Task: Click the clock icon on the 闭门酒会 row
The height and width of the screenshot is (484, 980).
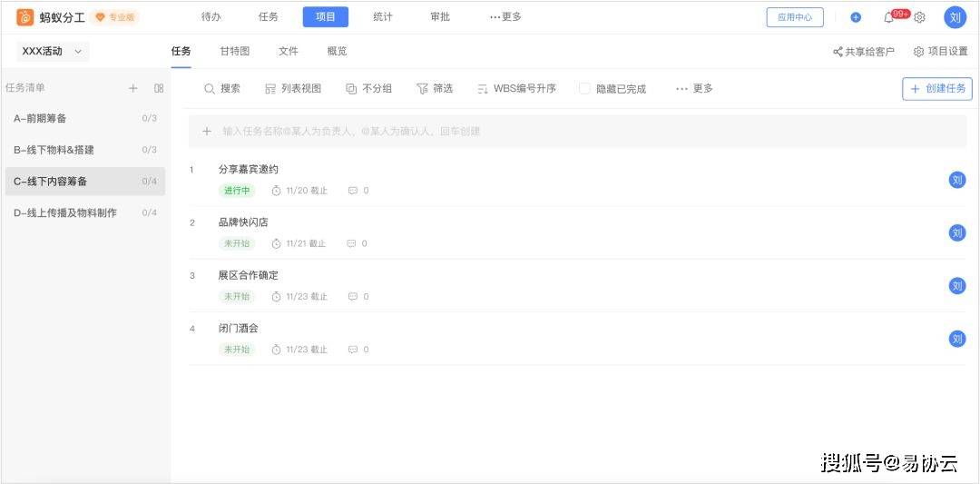Action: [x=276, y=351]
